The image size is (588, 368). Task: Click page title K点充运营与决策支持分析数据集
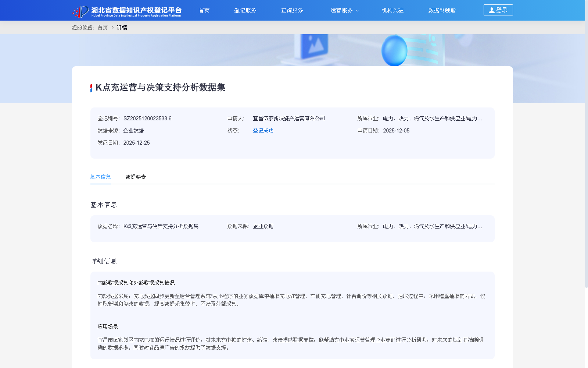click(161, 88)
